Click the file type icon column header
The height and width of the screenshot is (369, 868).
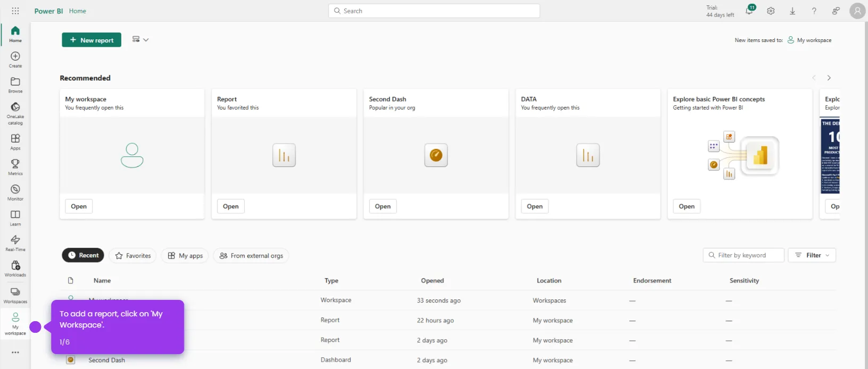pyautogui.click(x=71, y=281)
